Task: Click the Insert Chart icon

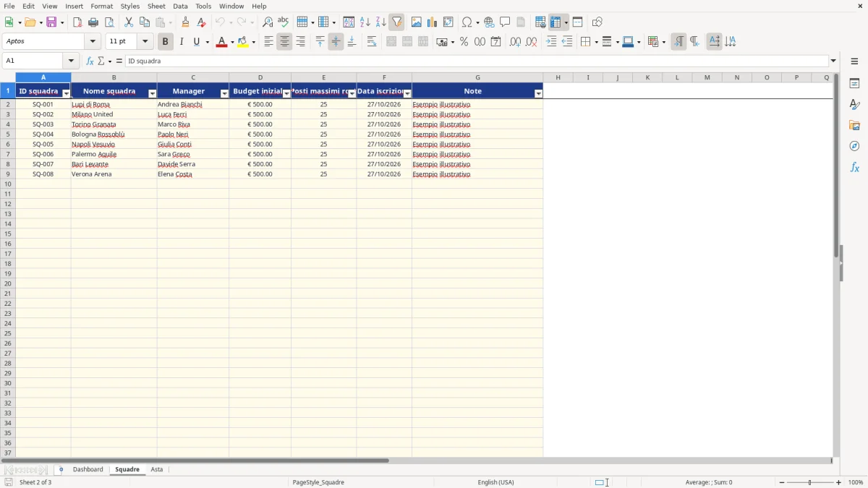Action: 433,22
